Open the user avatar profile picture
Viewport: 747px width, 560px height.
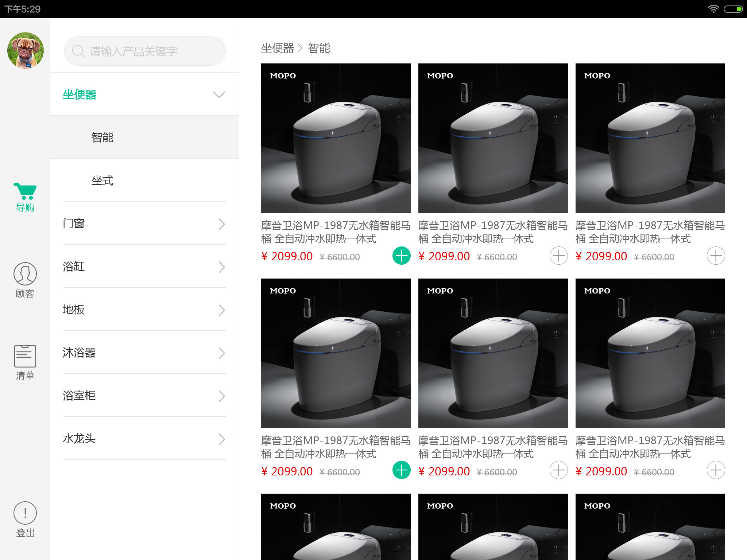point(25,51)
